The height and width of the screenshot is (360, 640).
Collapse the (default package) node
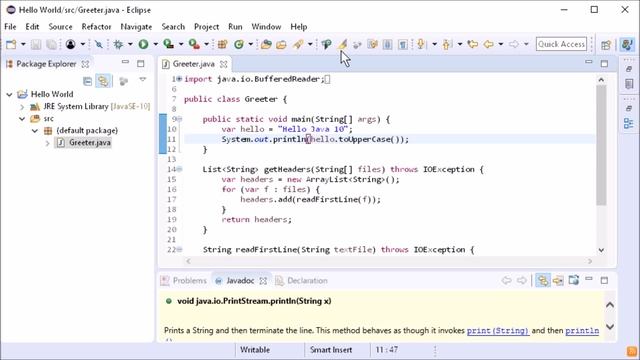point(35,131)
